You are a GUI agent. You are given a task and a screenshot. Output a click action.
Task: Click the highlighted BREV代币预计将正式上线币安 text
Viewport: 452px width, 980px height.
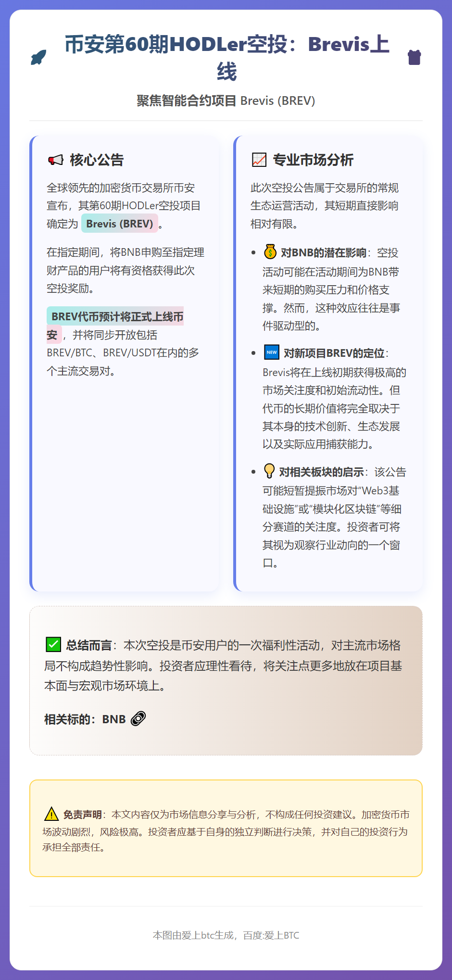click(x=115, y=325)
